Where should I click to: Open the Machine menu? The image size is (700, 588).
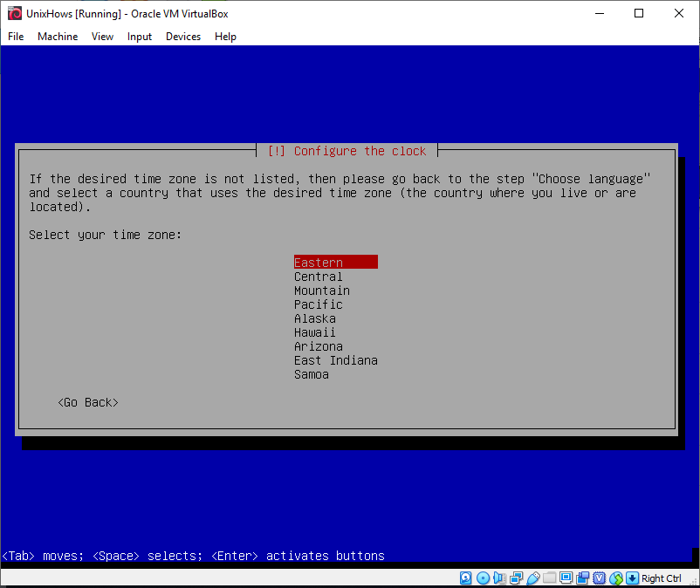click(58, 37)
